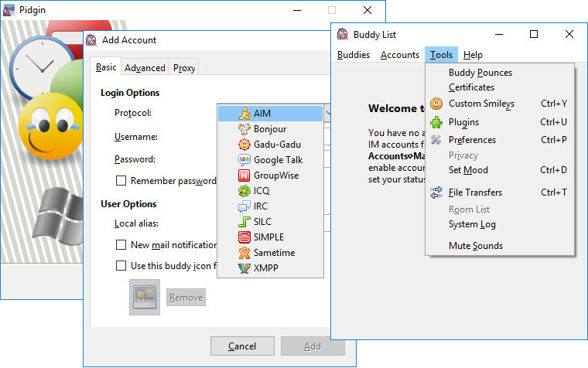588x368 pixels.
Task: Click the File Transfers arrows icon
Action: tap(436, 193)
